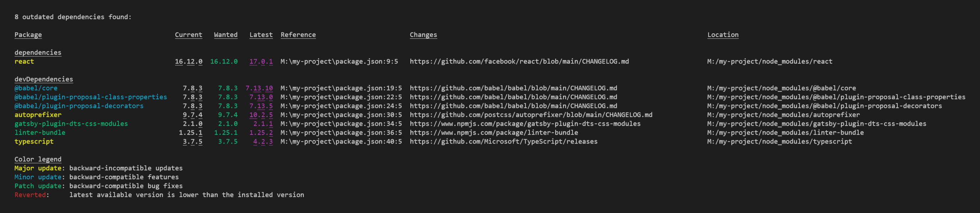Click the latest version 17.0.1 for react
The height and width of the screenshot is (213, 980).
[260, 61]
